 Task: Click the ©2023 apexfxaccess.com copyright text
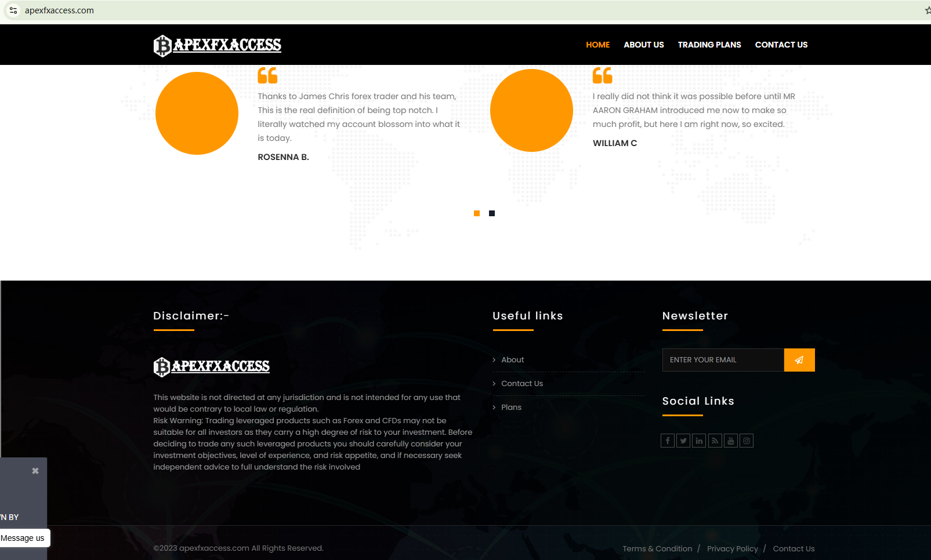[238, 548]
